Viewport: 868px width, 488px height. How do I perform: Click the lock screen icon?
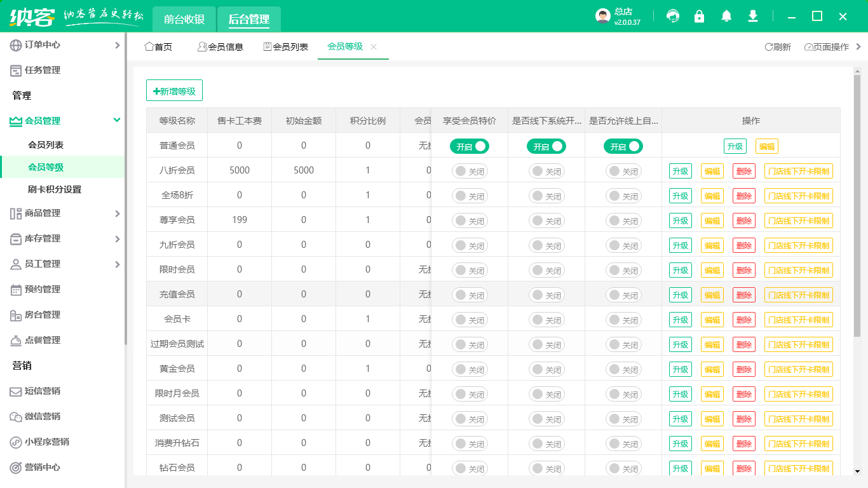click(x=700, y=17)
